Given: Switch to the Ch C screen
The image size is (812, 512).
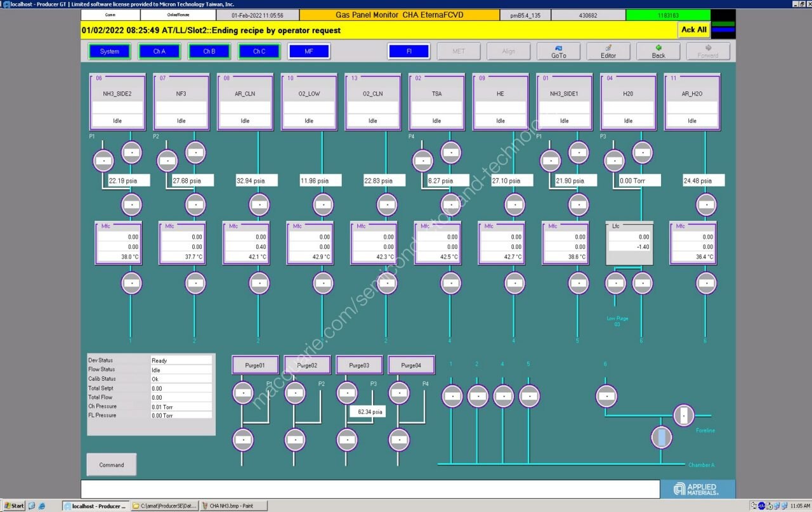Looking at the screenshot, I should pyautogui.click(x=259, y=51).
